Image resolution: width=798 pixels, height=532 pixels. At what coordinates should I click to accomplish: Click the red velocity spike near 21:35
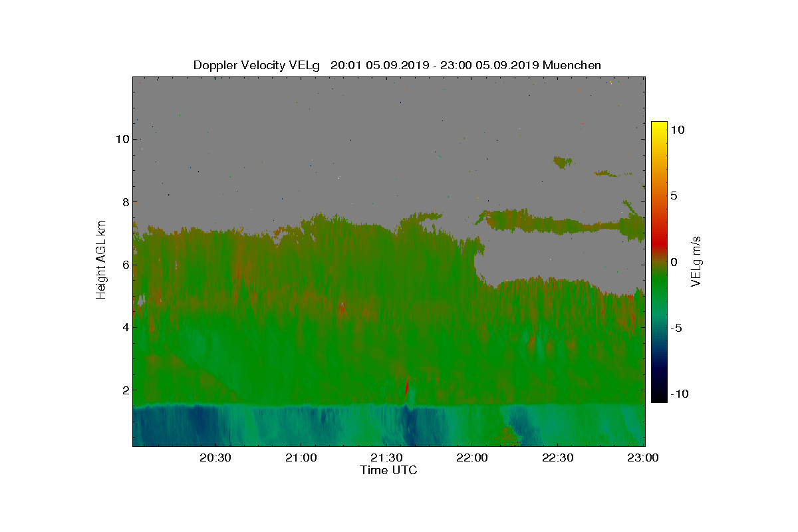pos(406,387)
